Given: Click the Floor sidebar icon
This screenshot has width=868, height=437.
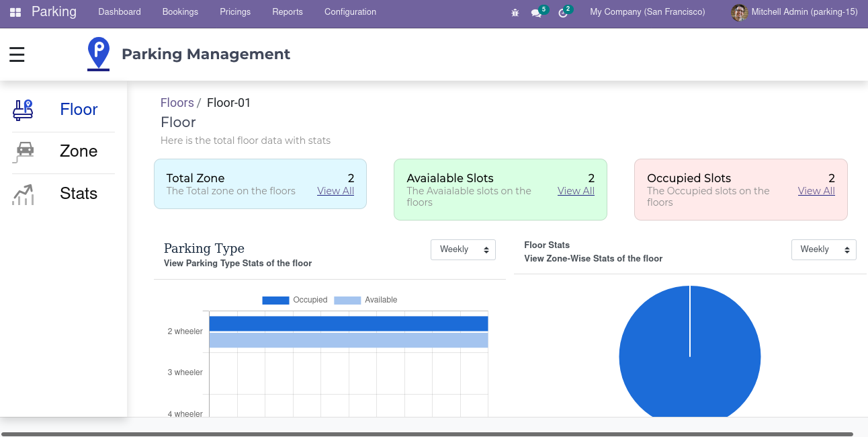Looking at the screenshot, I should point(23,110).
